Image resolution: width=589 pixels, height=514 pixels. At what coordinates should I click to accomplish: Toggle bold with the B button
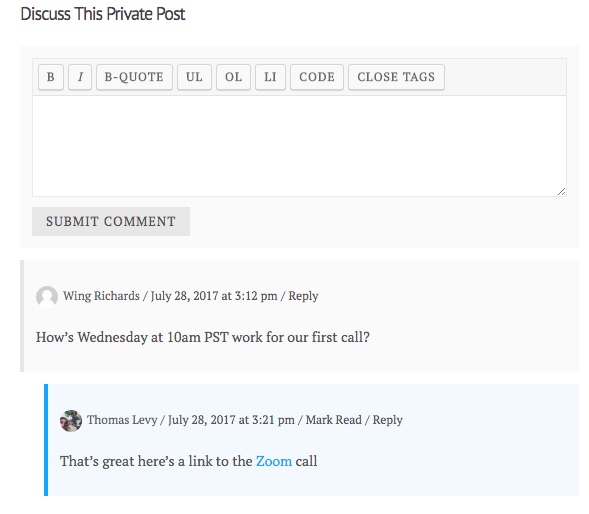(x=51, y=77)
